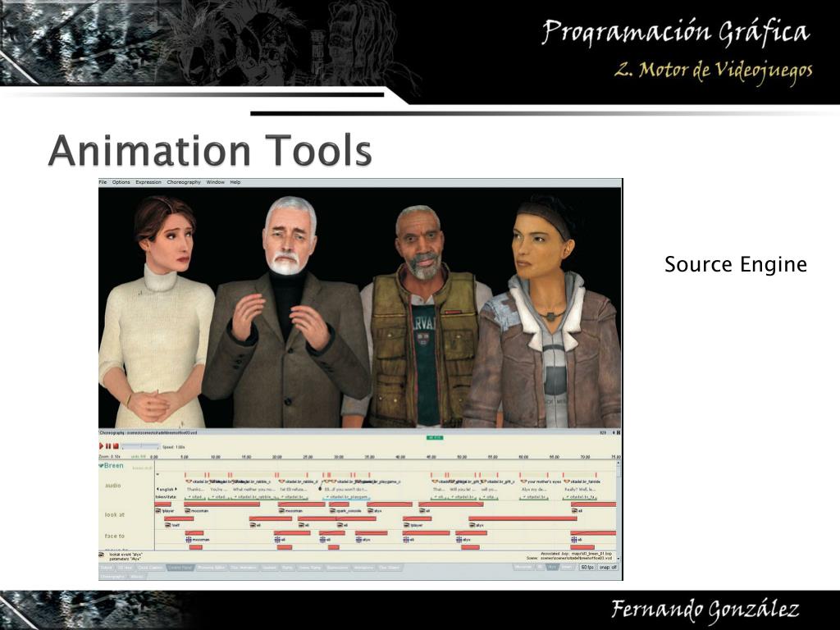Select the Alyx model tab
Viewport: 840px width, 630px height.
point(552,567)
